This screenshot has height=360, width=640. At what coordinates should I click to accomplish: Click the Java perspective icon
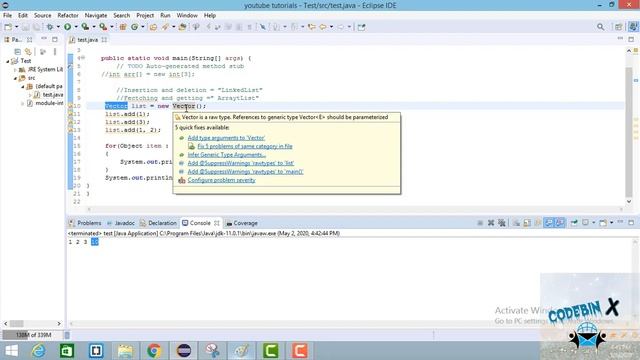633,27
